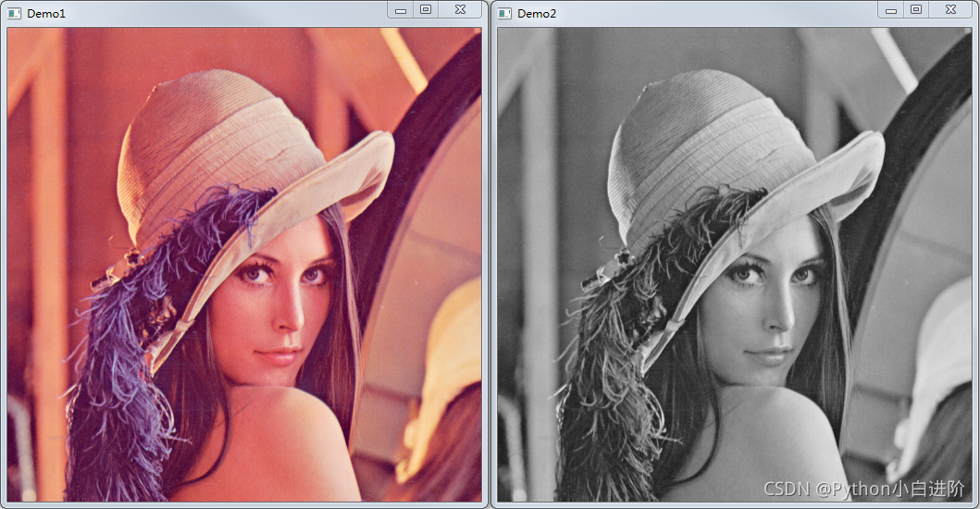
Task: Minimize the Demo2 window
Action: [891, 10]
